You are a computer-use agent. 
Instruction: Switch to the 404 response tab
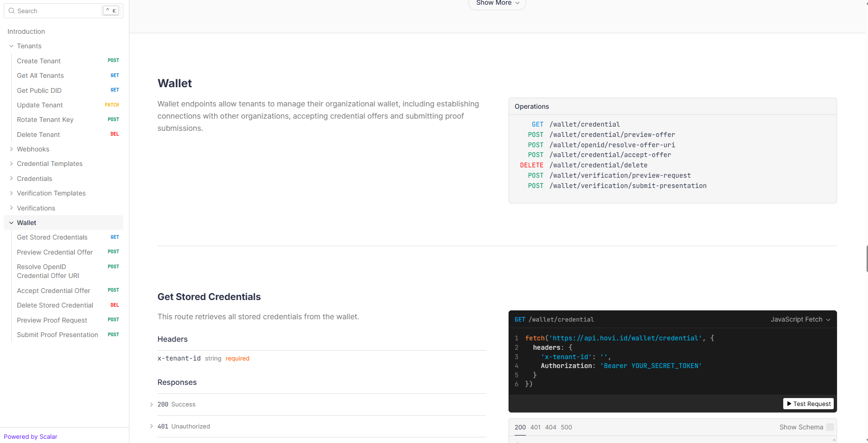tap(551, 427)
